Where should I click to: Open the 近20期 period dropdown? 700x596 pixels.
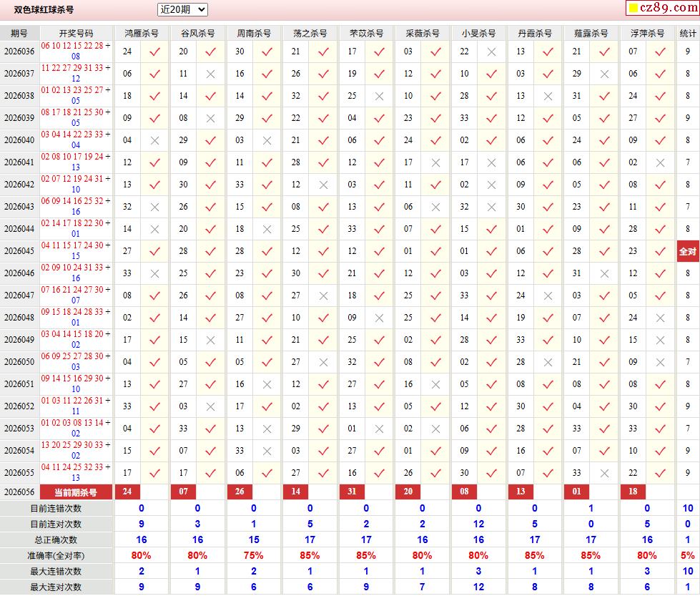pyautogui.click(x=182, y=9)
